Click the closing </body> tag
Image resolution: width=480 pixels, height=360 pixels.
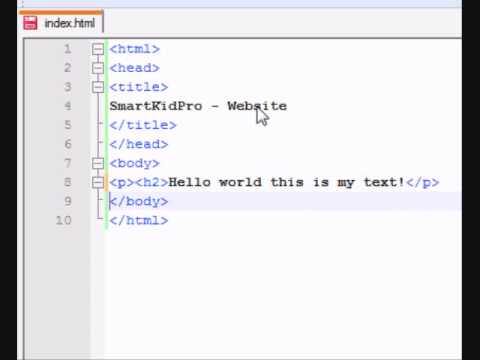click(x=139, y=202)
